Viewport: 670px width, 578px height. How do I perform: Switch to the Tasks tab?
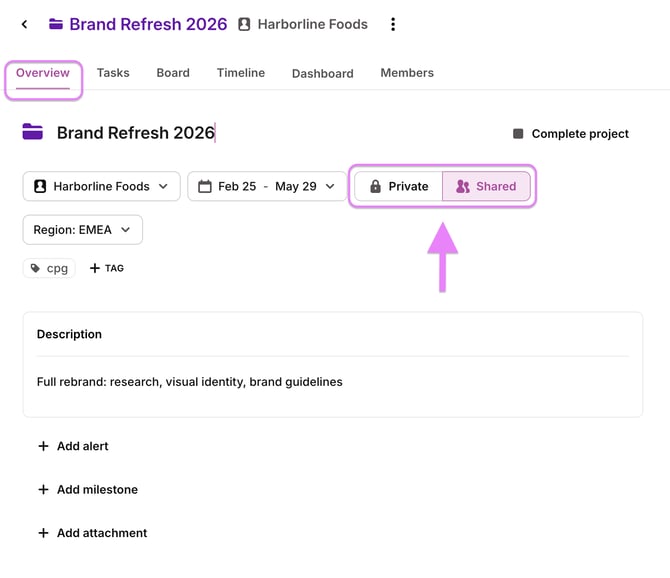[x=113, y=73]
